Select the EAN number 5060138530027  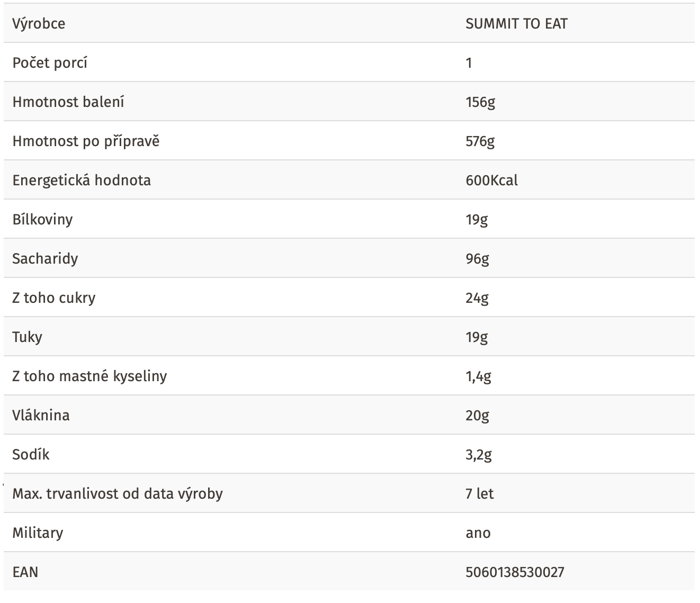(515, 572)
